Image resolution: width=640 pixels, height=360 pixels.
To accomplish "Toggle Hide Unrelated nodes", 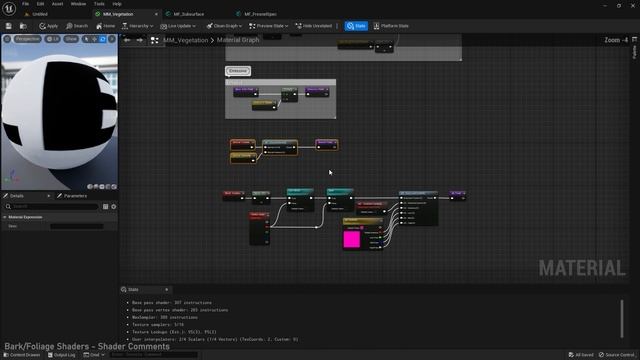I will [313, 26].
